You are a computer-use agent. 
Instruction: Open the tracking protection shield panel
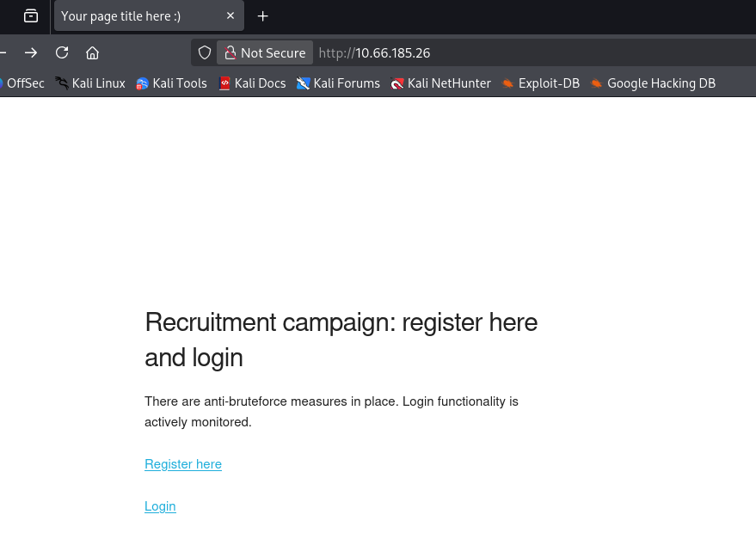click(205, 52)
